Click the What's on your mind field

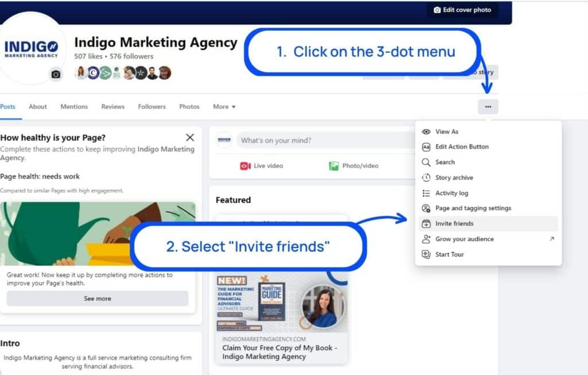326,141
